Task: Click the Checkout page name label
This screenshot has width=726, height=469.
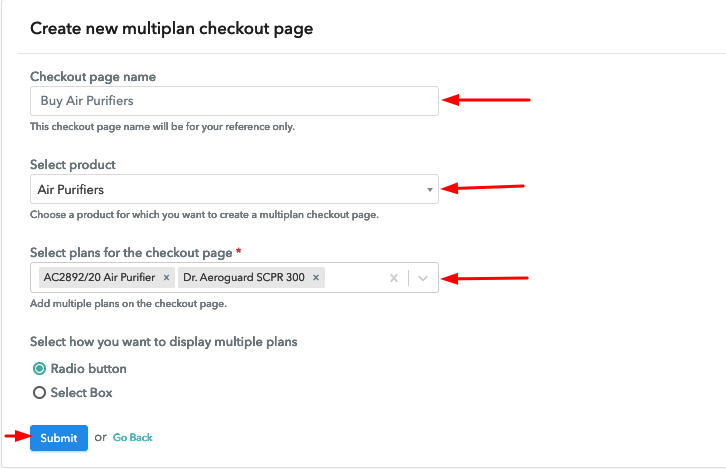Action: click(93, 76)
